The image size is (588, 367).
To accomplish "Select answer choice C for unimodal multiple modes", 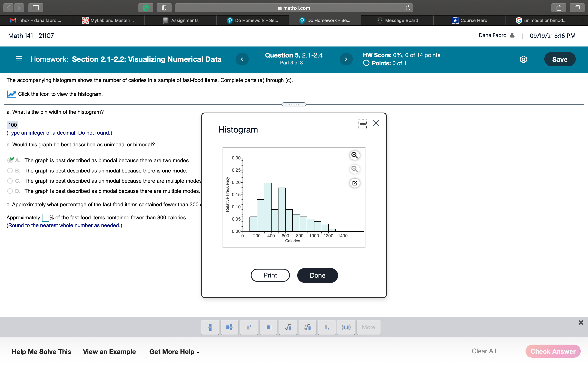I will [10, 181].
